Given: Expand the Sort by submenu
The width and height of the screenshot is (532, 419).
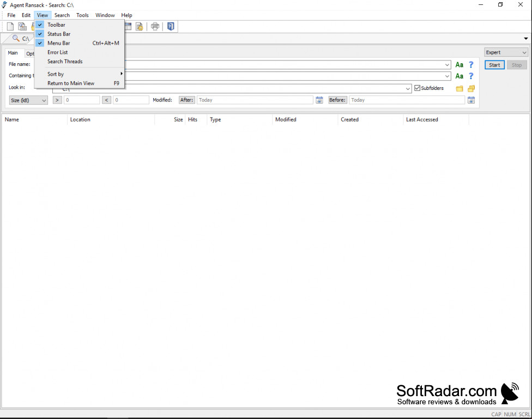Looking at the screenshot, I should click(80, 74).
